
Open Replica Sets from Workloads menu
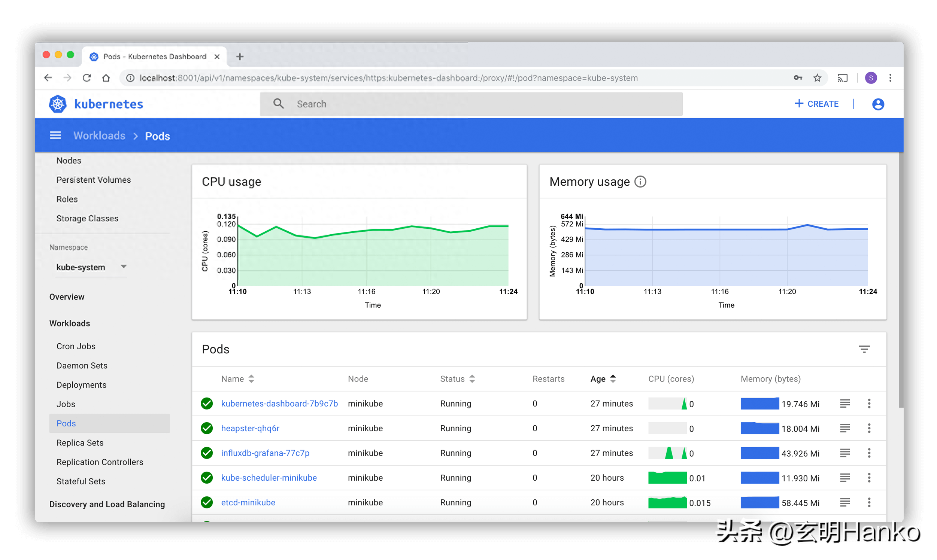[80, 442]
